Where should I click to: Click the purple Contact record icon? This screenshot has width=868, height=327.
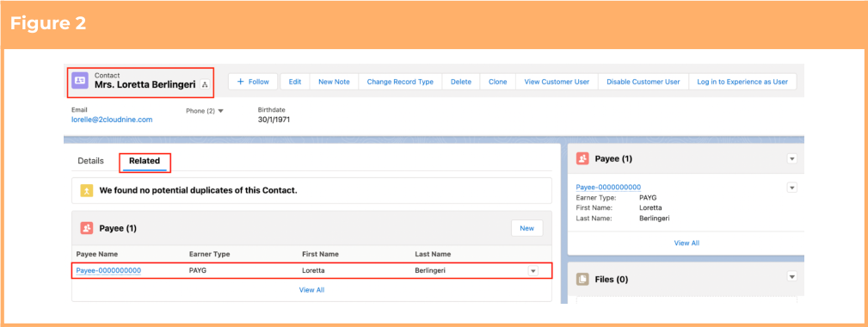pos(80,80)
